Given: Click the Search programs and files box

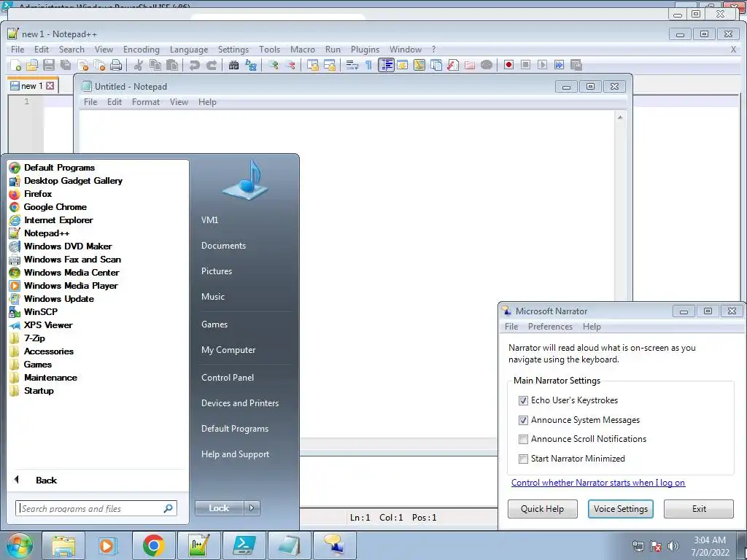Looking at the screenshot, I should 96,508.
